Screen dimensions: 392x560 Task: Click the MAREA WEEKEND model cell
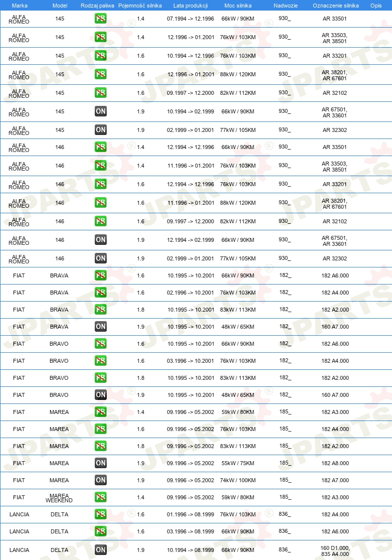pyautogui.click(x=59, y=498)
